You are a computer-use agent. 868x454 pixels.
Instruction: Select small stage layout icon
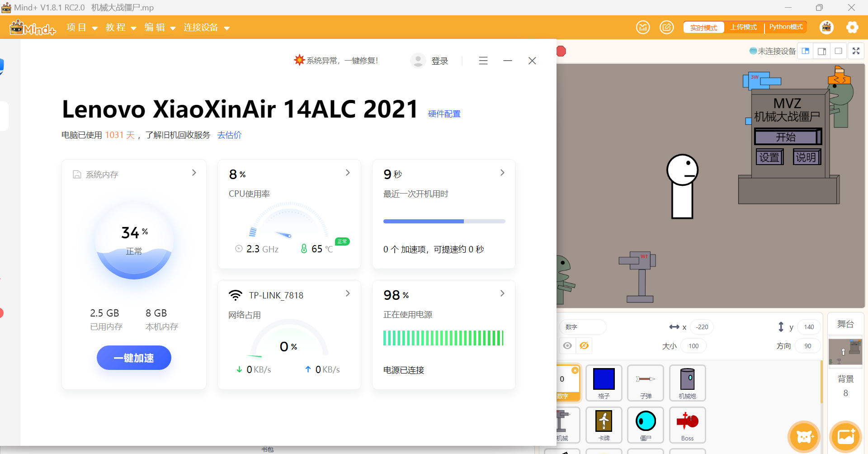point(805,51)
